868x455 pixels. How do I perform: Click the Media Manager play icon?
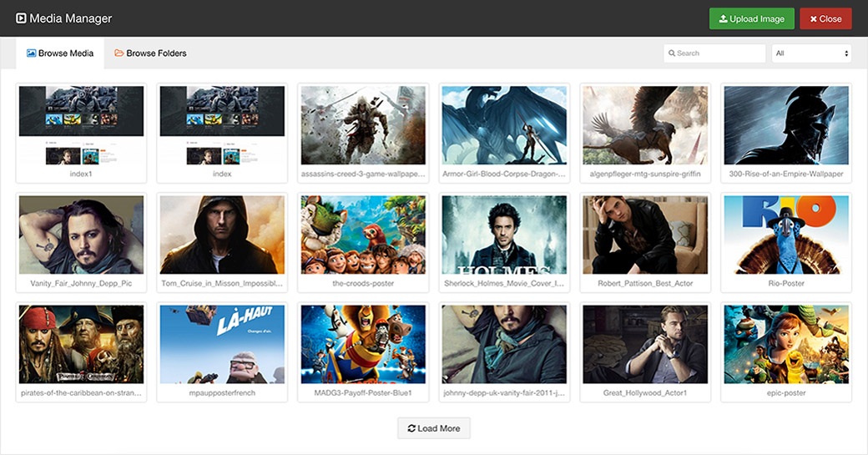tap(21, 18)
